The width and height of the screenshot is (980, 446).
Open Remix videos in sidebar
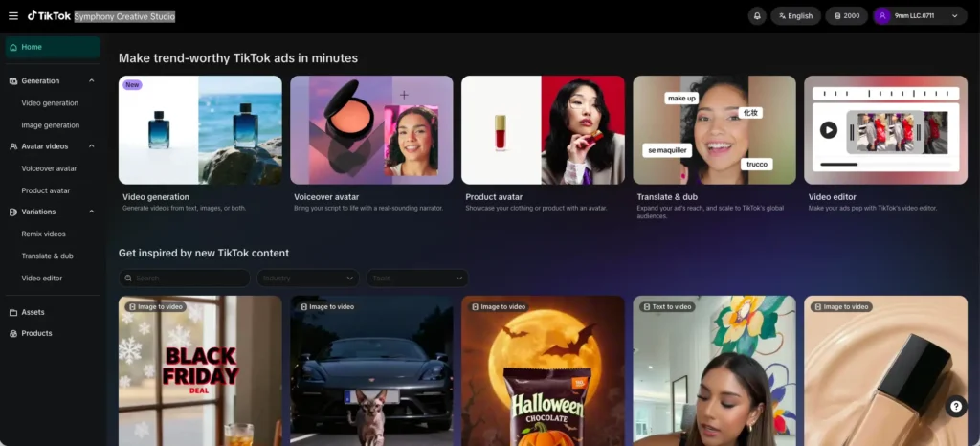(44, 234)
